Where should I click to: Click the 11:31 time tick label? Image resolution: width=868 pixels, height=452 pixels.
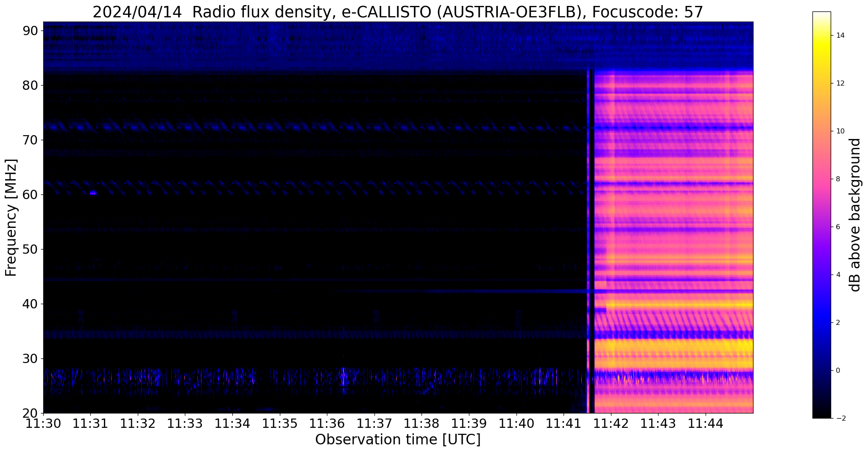point(90,424)
